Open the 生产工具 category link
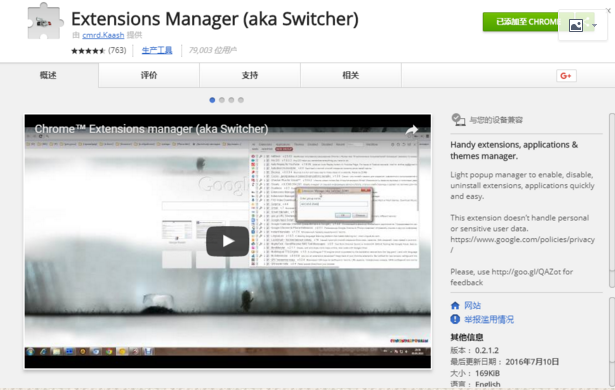 coord(157,50)
